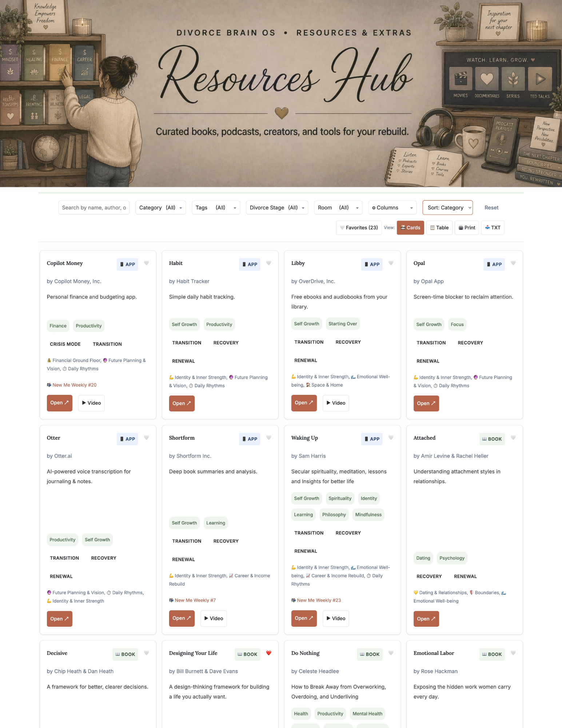This screenshot has width=562, height=728.
Task: Reset all filters
Action: (x=491, y=207)
